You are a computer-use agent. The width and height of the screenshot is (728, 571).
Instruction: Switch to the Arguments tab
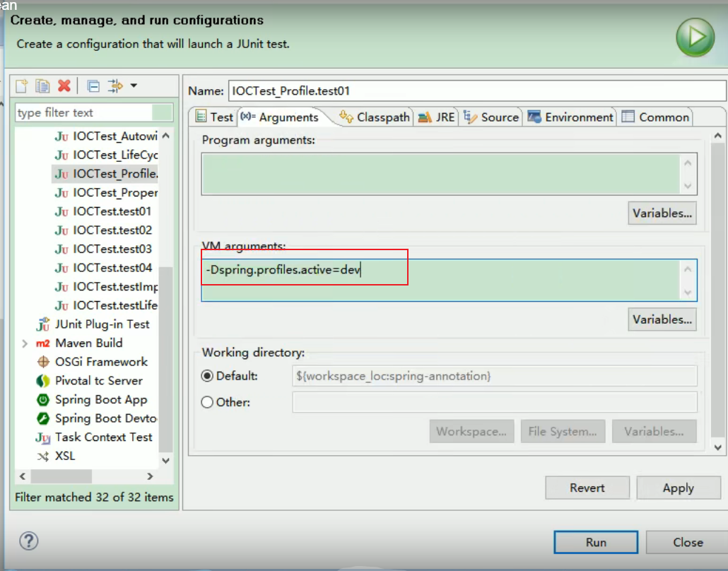click(x=280, y=117)
